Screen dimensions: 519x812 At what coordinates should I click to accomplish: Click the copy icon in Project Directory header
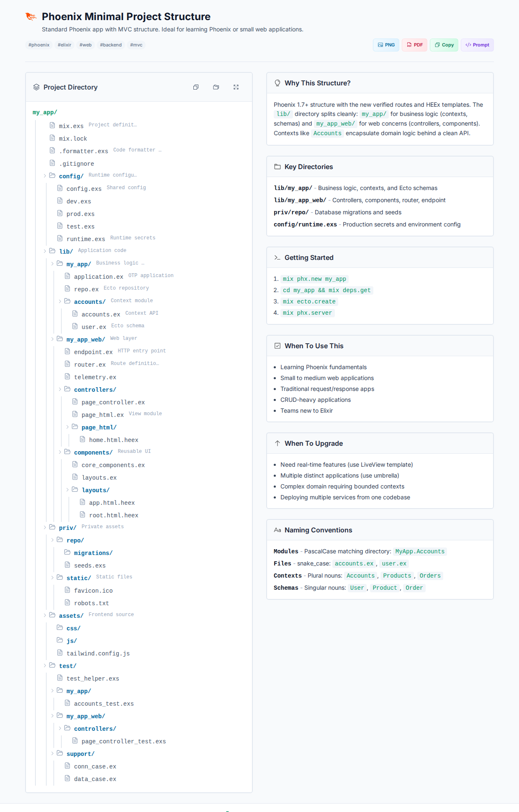tap(196, 87)
